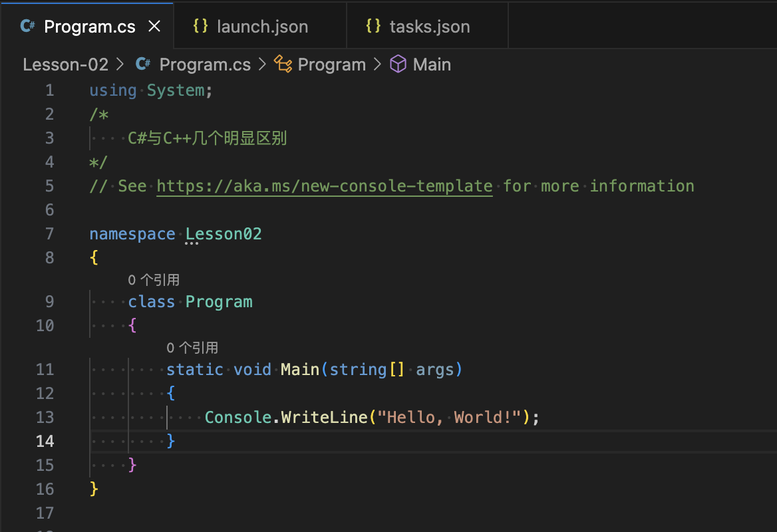Viewport: 777px width, 532px height.
Task: Open the tasks.json tab
Action: 429,27
